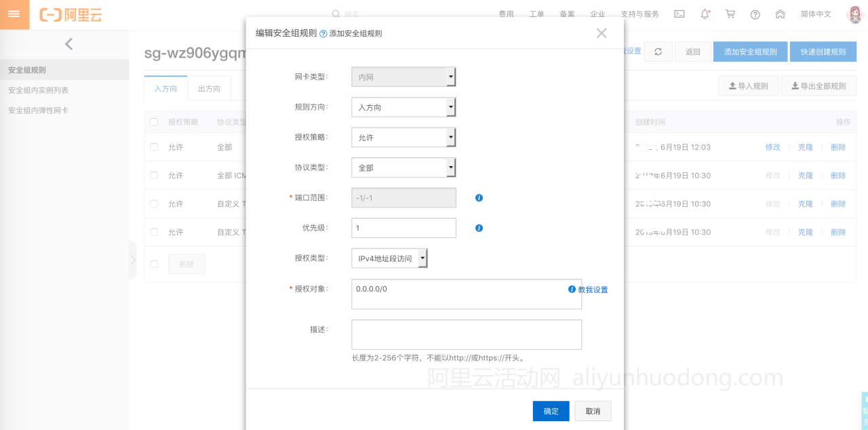Open the notification bell icon

pyautogui.click(x=705, y=14)
